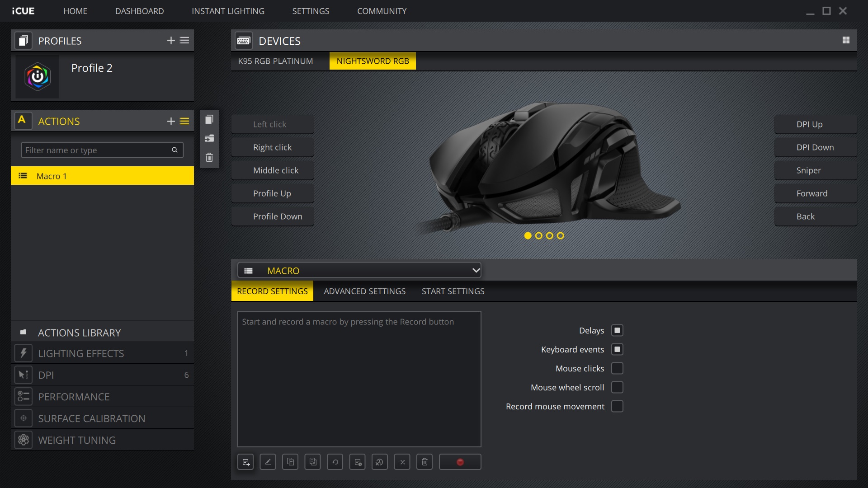The image size is (868, 488).
Task: Click the insert-event icon with plus sign
Action: click(x=245, y=462)
